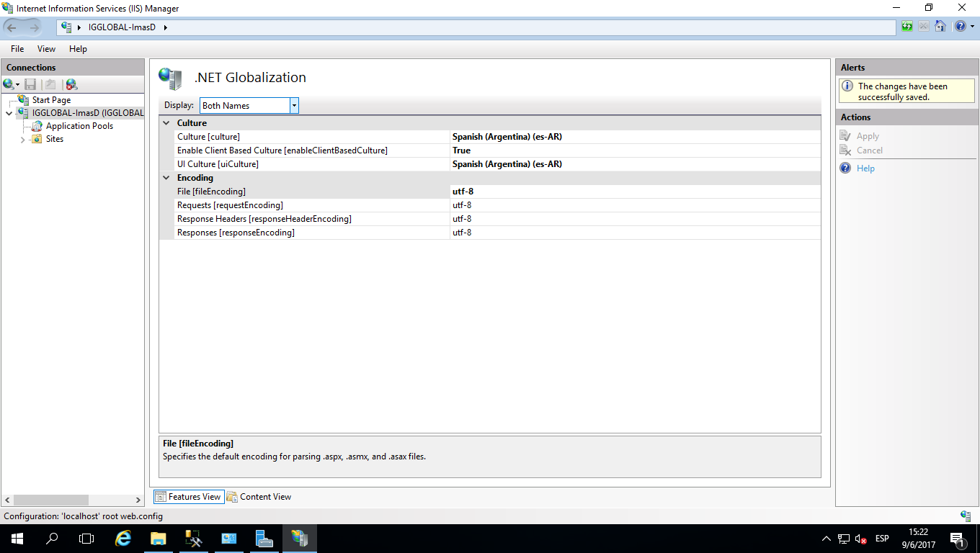Open Task View on the taskbar
This screenshot has height=553, width=980.
click(86, 539)
